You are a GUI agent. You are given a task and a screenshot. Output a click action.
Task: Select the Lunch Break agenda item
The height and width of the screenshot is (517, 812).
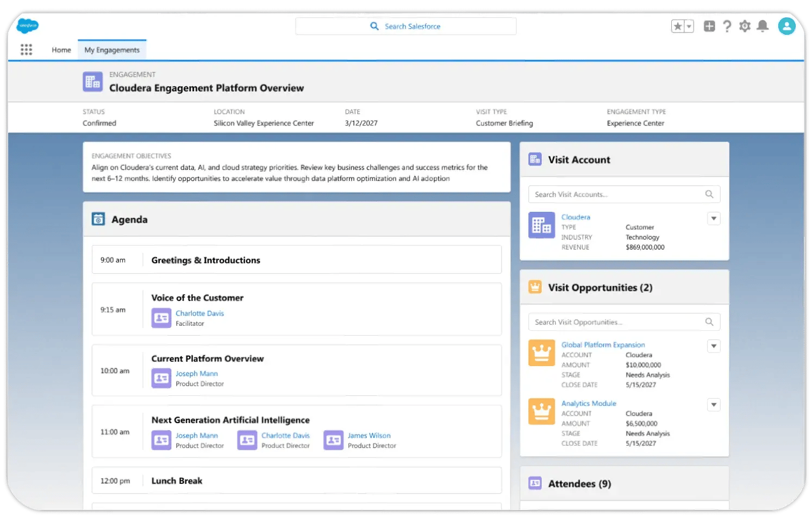coord(297,481)
